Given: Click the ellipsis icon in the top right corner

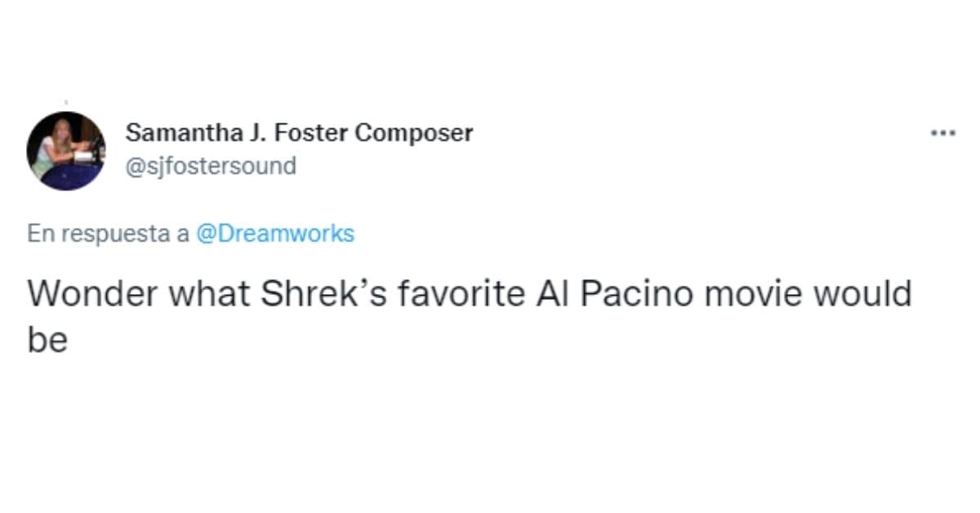Looking at the screenshot, I should 943,132.
